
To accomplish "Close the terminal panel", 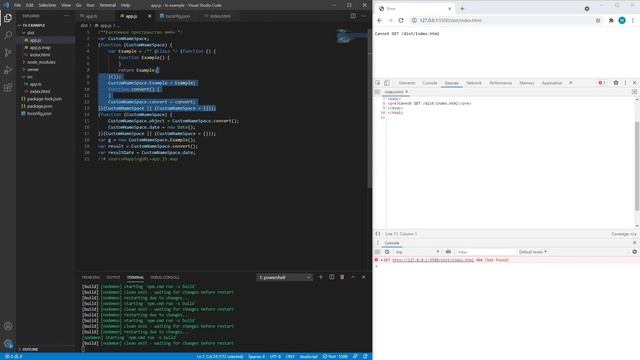I will (364, 277).
